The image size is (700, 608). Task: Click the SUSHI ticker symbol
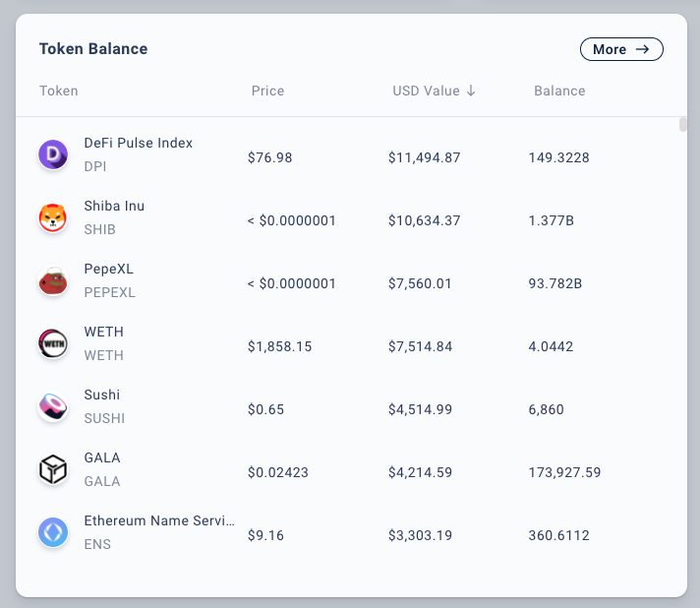(104, 418)
